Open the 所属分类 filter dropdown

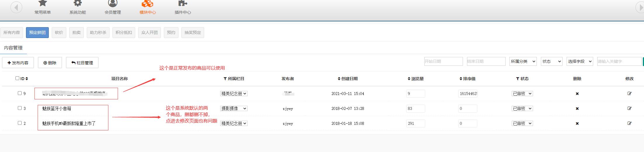pos(523,61)
